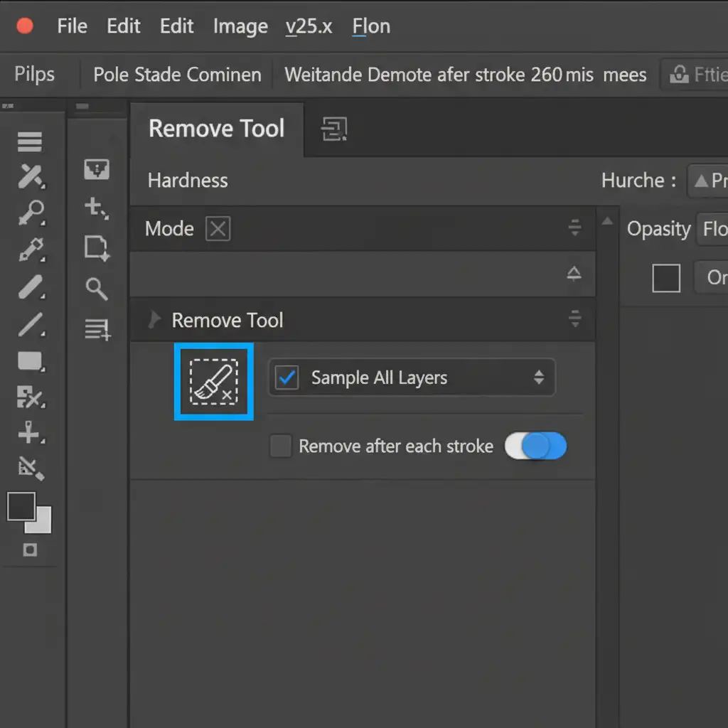Click the foreground color swatch
This screenshot has height=728, width=728.
tap(21, 506)
